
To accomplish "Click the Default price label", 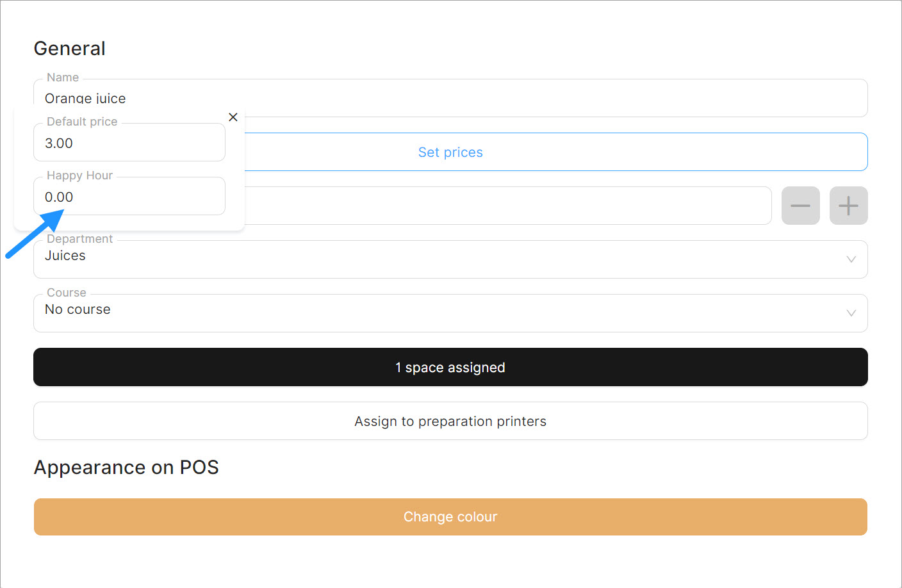I will pyautogui.click(x=82, y=122).
